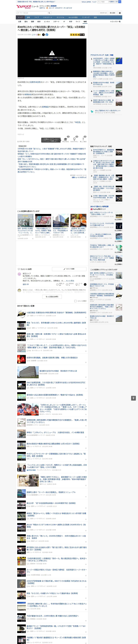Open related article about 皿うどん 老舗食堂

52,150
